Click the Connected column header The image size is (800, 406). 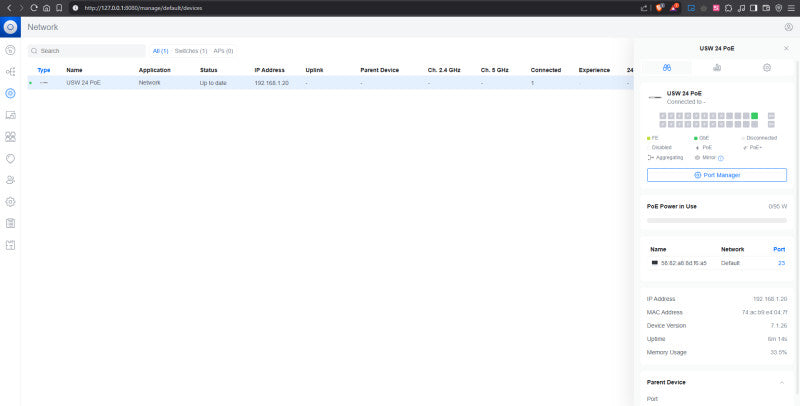pos(545,70)
